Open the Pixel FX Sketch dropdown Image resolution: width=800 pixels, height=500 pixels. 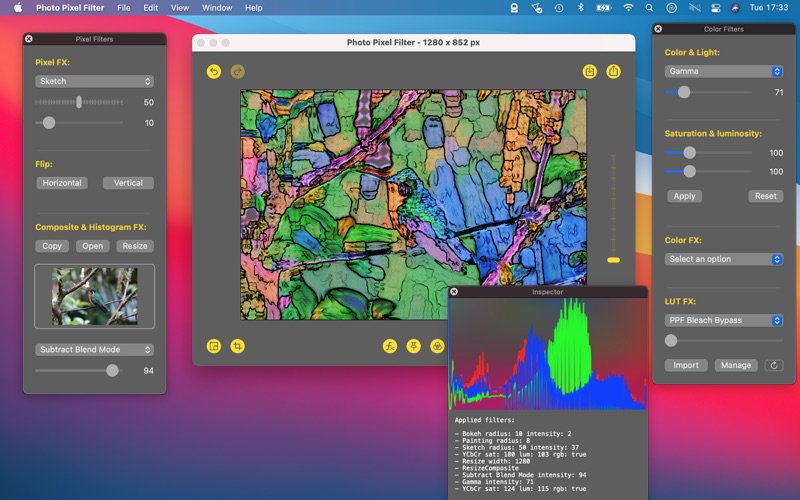(94, 81)
